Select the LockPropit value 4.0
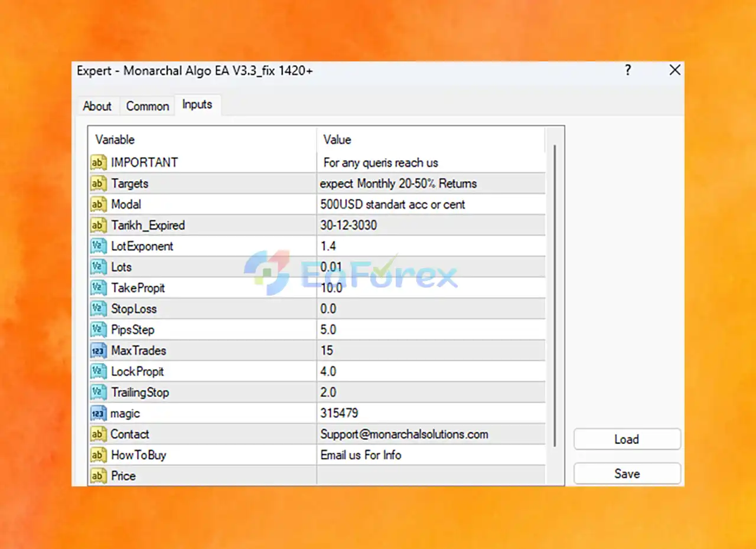 (x=328, y=371)
